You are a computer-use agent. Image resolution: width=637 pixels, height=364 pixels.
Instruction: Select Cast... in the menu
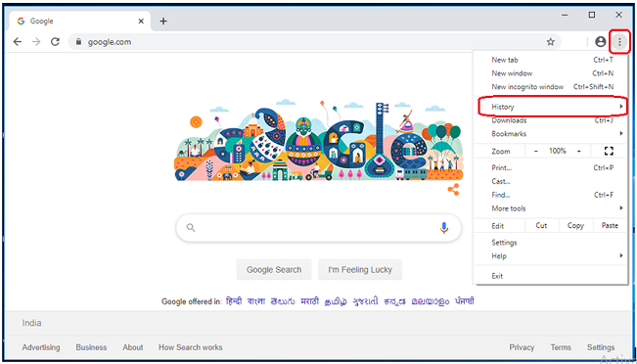(551, 181)
